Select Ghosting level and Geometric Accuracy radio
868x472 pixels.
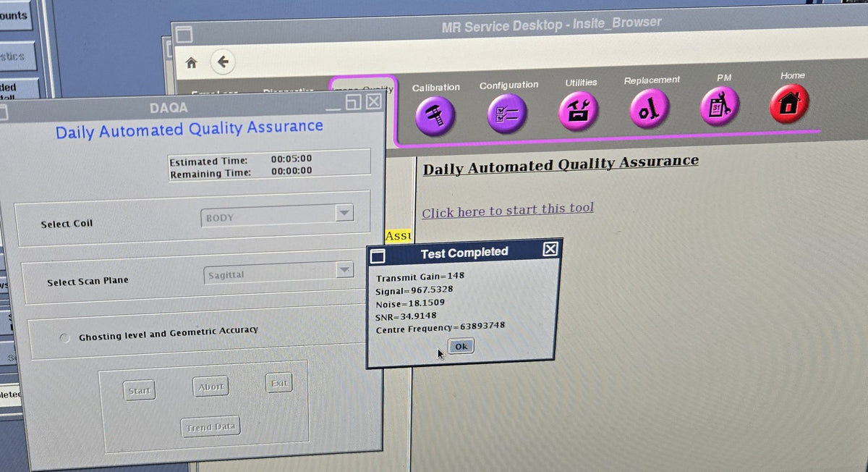[66, 338]
